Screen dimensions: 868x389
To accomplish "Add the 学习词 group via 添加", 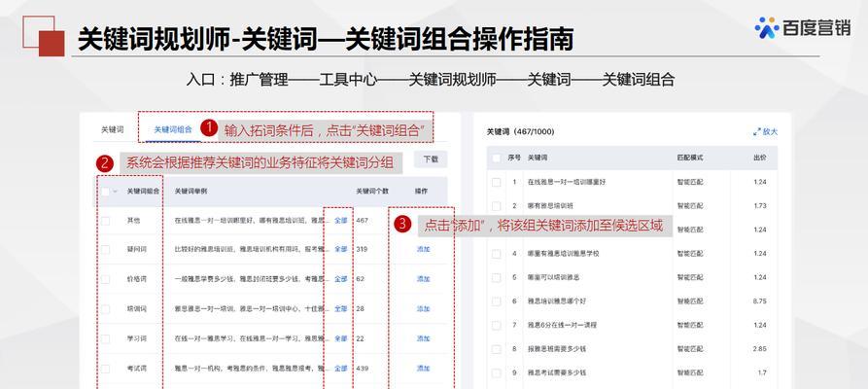I will tap(423, 338).
